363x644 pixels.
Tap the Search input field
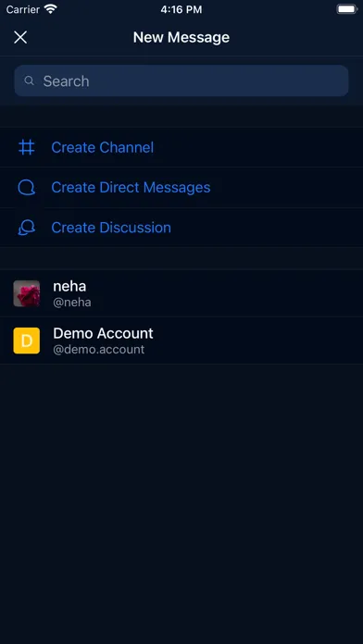click(181, 80)
